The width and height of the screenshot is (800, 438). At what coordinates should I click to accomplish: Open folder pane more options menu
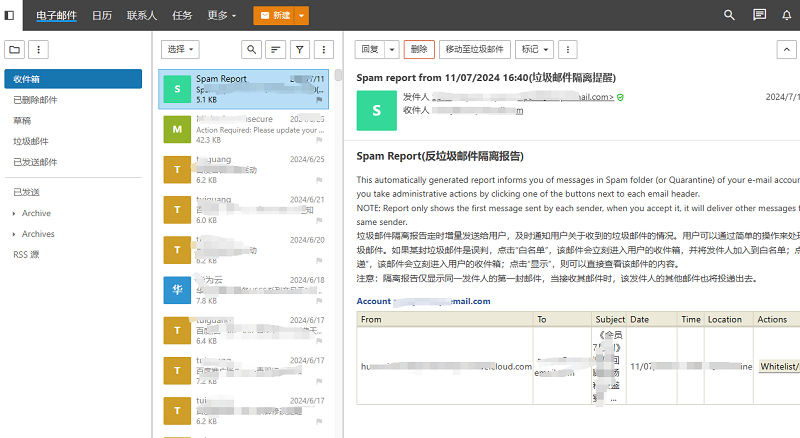coord(38,50)
